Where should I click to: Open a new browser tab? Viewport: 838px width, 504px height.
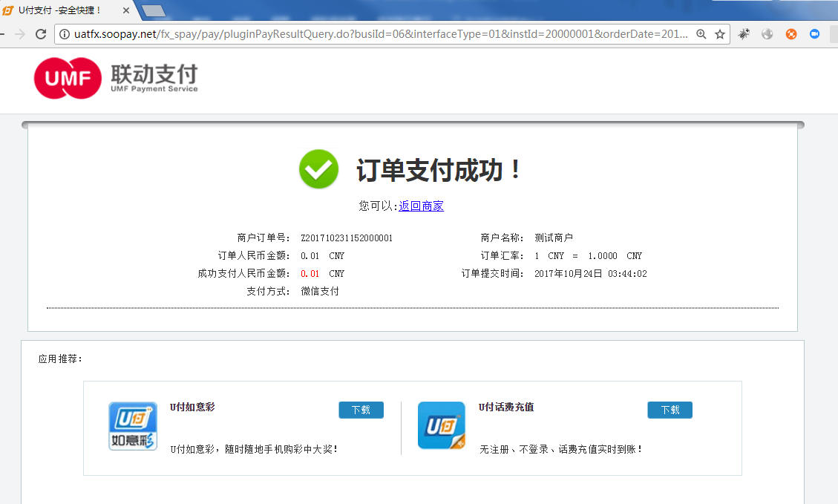point(152,10)
